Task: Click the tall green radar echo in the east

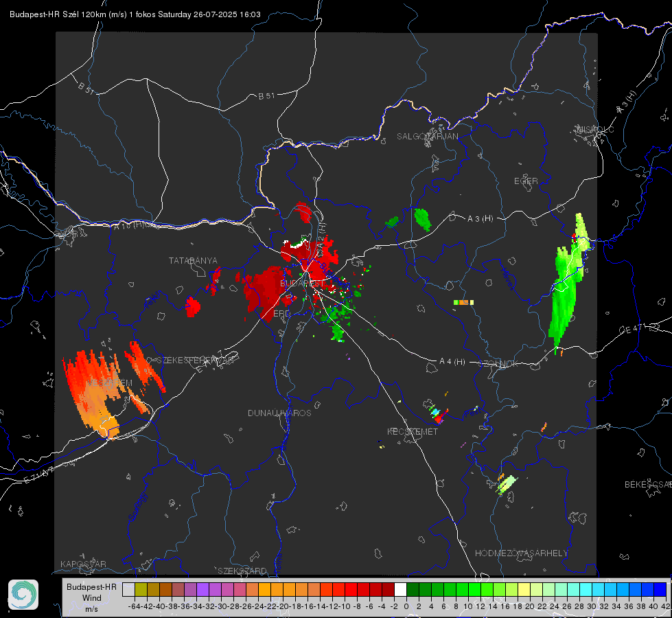Action: tap(566, 285)
